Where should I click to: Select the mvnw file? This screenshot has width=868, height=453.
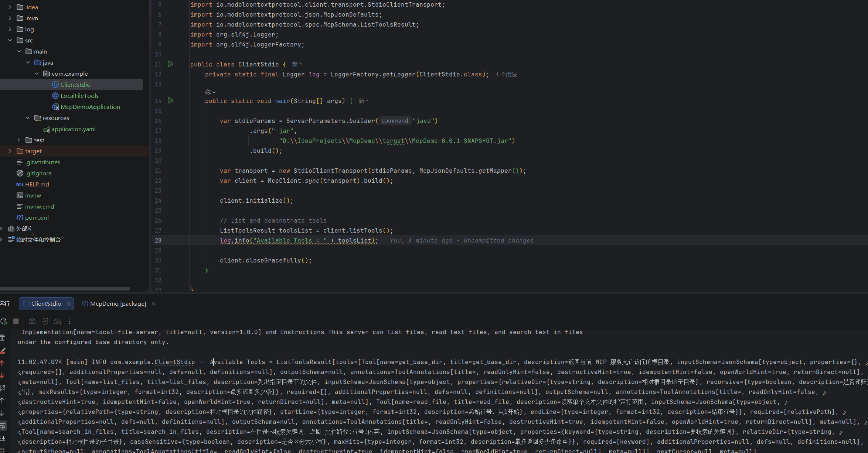(33, 195)
